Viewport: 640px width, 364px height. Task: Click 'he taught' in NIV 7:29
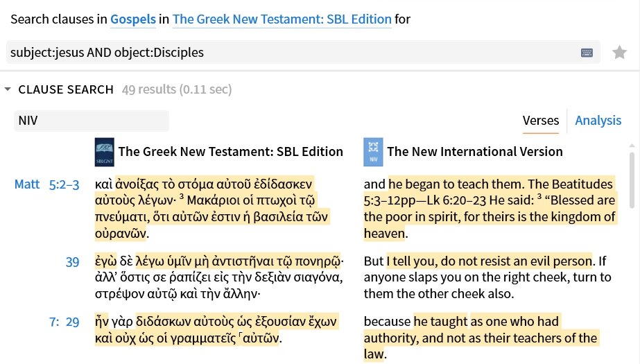click(440, 322)
